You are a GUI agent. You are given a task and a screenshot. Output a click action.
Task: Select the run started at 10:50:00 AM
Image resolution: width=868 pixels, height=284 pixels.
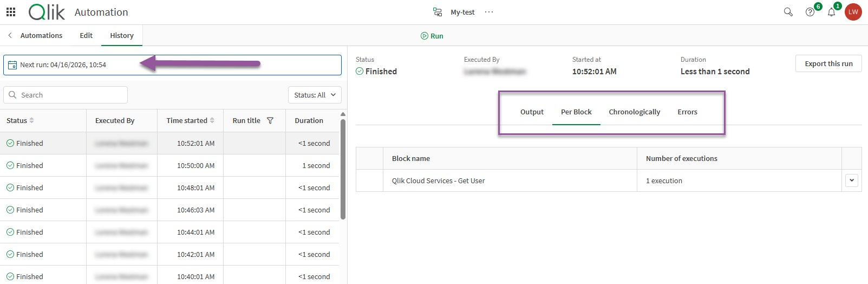point(169,165)
